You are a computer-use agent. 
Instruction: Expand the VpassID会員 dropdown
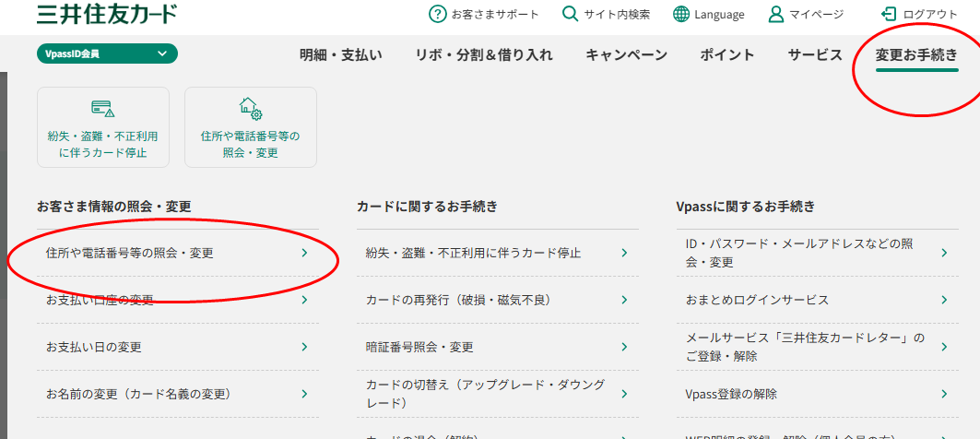tap(108, 53)
